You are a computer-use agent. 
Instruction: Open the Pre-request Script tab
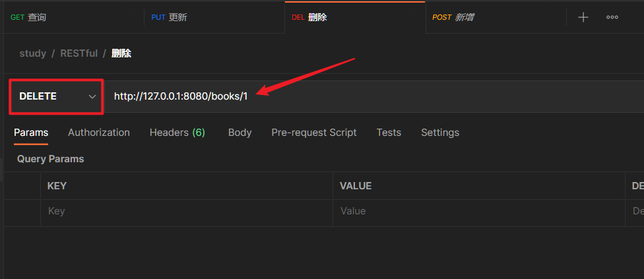pyautogui.click(x=314, y=133)
